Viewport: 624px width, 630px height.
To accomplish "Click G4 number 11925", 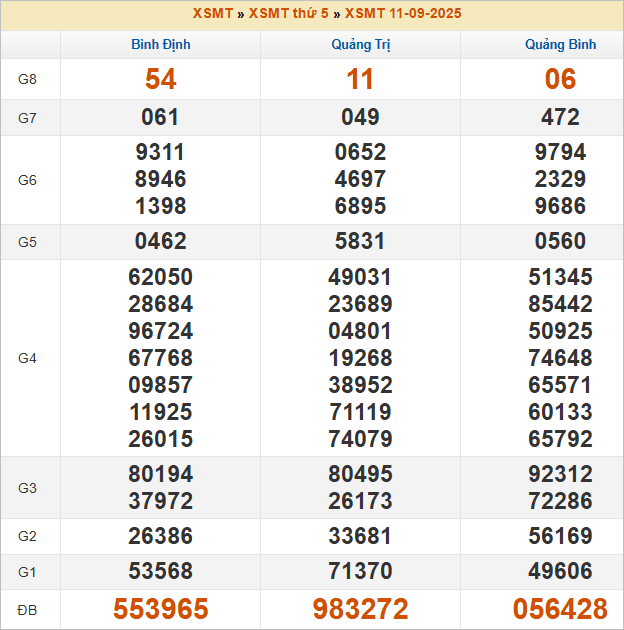I will [x=161, y=412].
